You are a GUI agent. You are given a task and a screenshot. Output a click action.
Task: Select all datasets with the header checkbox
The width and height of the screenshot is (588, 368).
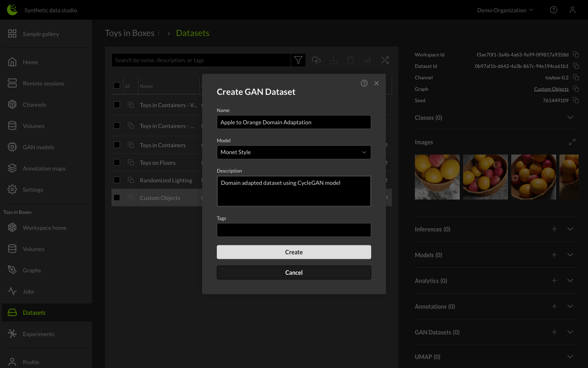coord(117,85)
